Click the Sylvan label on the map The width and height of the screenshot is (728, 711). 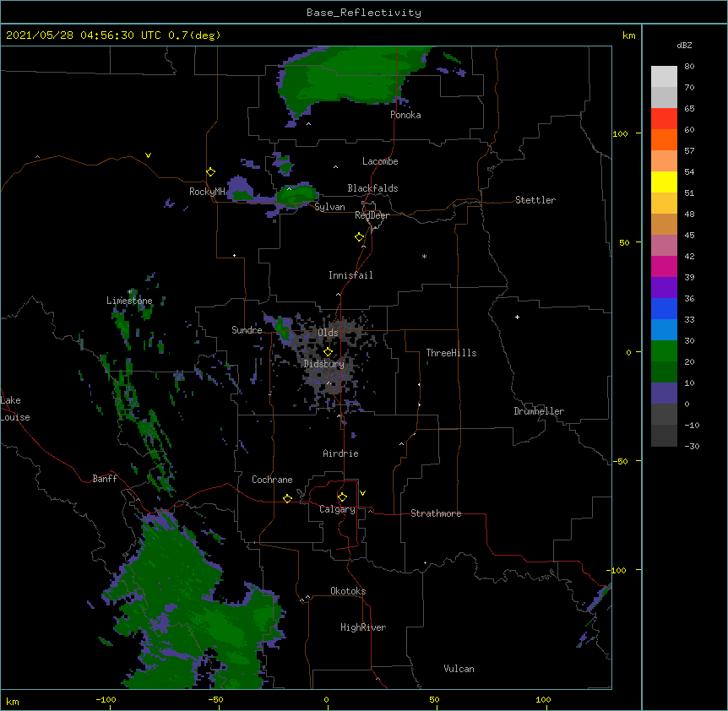[x=329, y=207]
